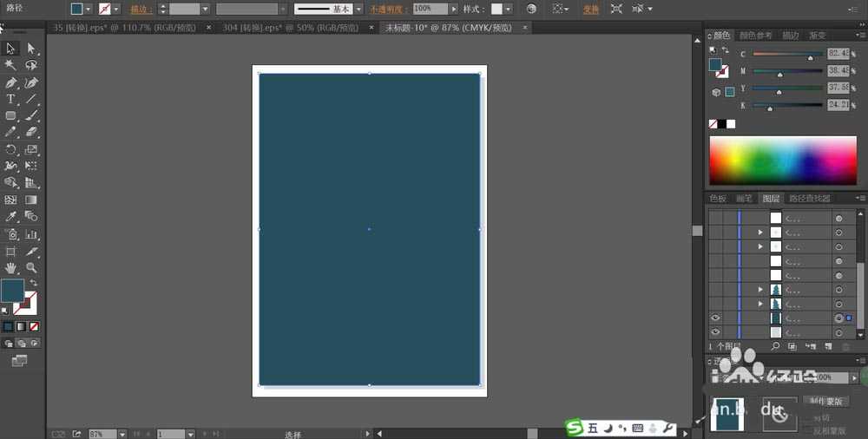Select the Hand tool
The width and height of the screenshot is (868, 439).
tap(11, 268)
